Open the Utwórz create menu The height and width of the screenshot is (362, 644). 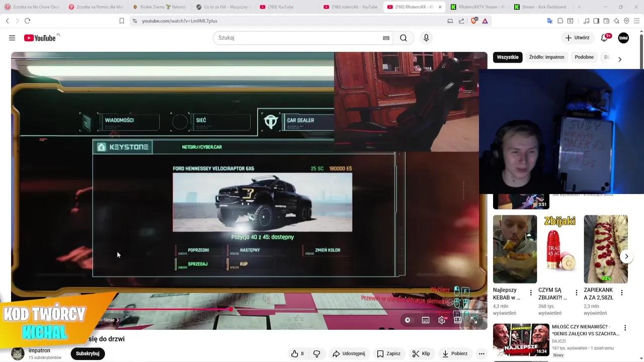[x=577, y=38]
